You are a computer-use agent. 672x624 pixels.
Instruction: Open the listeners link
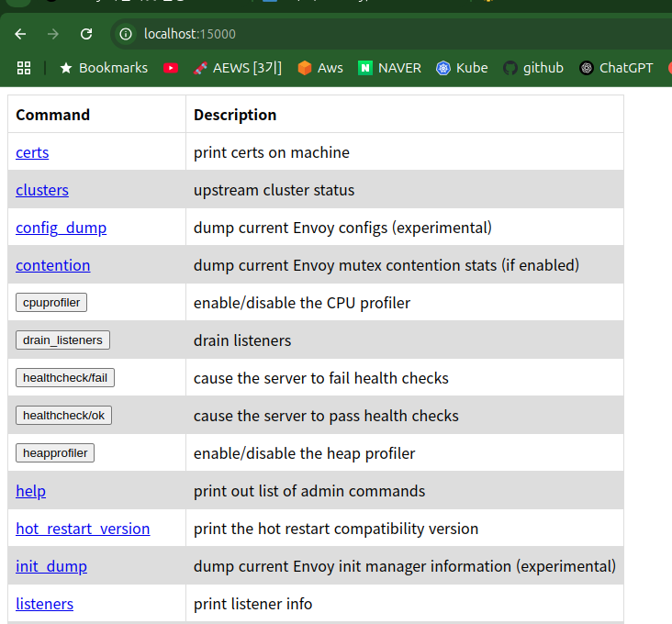(x=45, y=604)
